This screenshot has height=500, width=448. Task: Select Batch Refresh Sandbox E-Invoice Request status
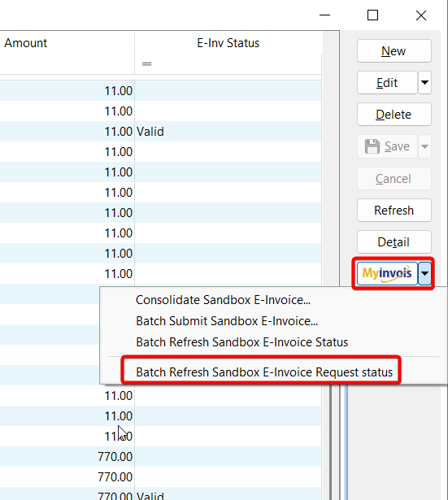point(264,372)
